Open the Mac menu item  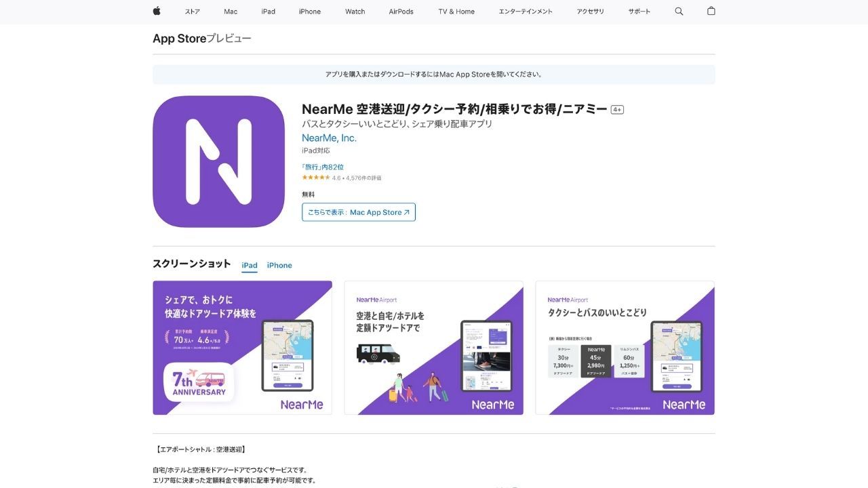(x=231, y=12)
